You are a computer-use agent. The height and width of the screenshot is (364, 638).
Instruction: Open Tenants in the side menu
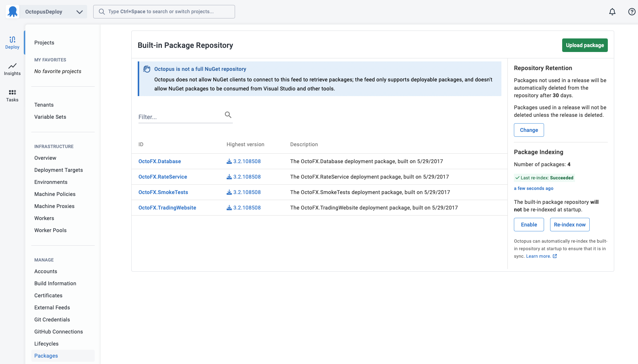pos(44,105)
